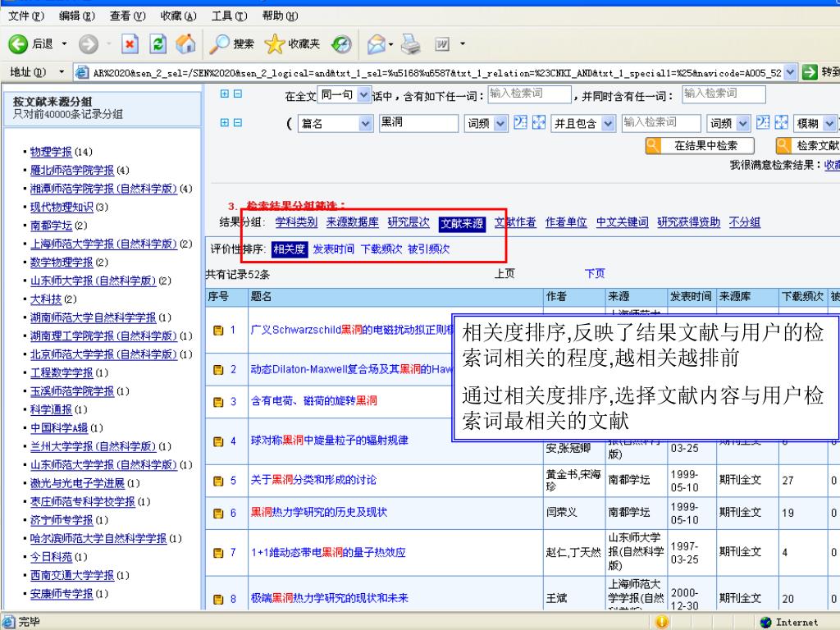Click the address URL field
This screenshot has width=840, height=630.
[x=436, y=72]
